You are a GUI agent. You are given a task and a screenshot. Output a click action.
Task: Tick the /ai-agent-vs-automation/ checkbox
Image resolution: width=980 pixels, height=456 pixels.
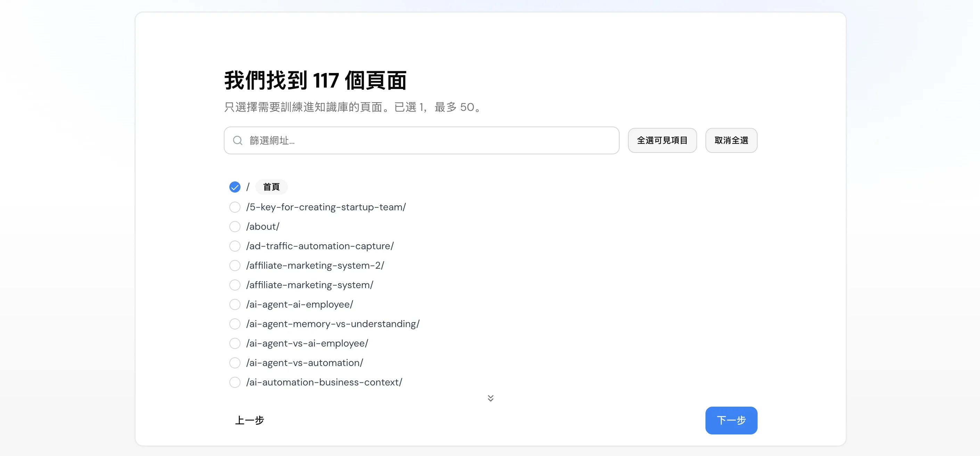[x=235, y=363]
